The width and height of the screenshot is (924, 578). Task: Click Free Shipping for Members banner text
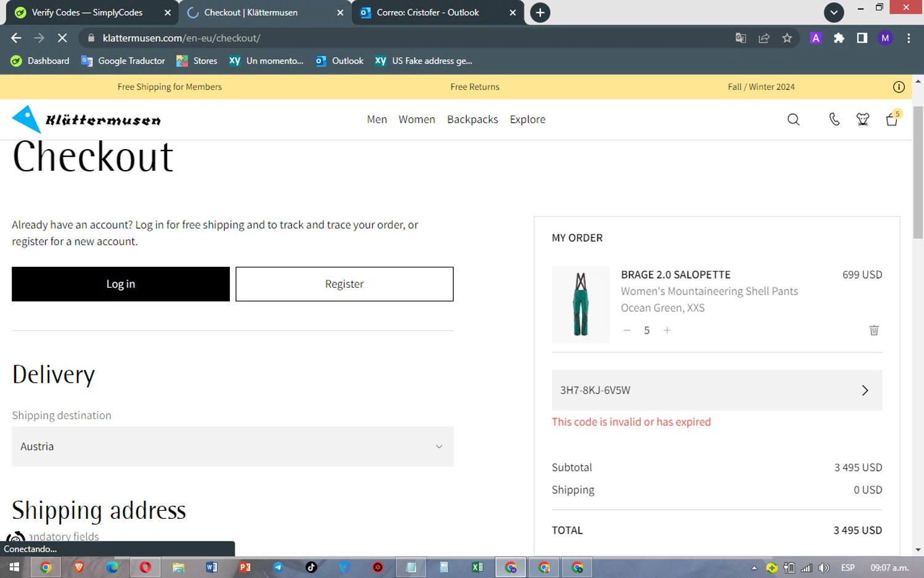[169, 87]
